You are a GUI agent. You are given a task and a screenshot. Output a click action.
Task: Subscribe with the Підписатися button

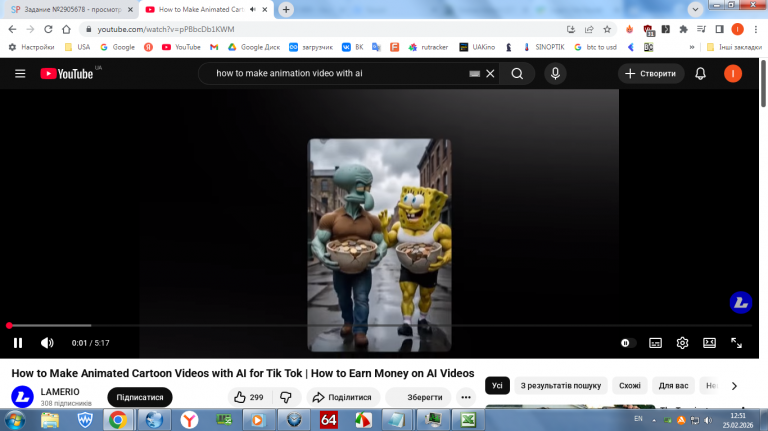click(x=140, y=397)
